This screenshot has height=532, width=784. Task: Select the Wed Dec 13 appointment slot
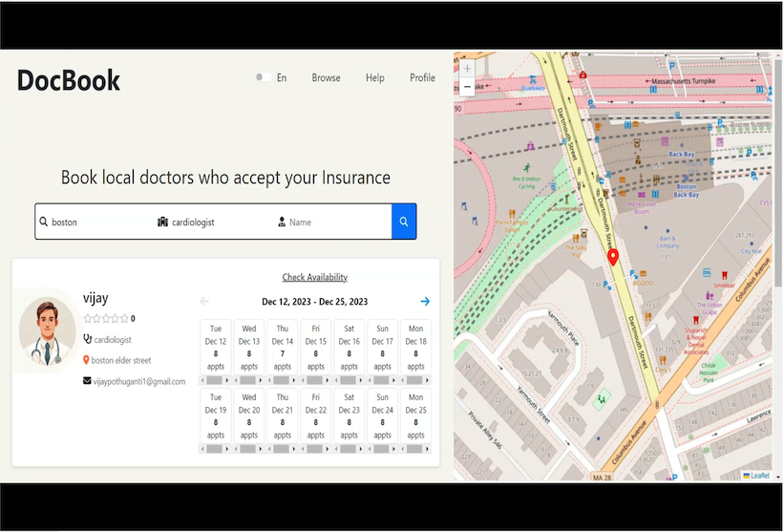[x=249, y=347]
